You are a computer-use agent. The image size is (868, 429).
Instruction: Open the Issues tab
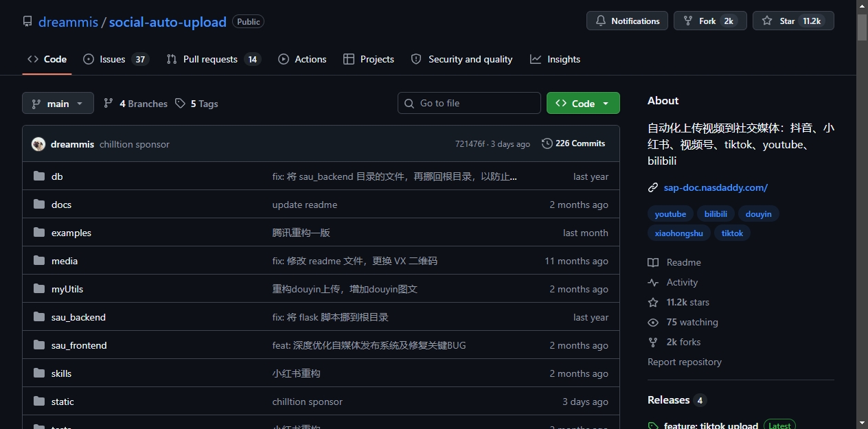(115, 59)
